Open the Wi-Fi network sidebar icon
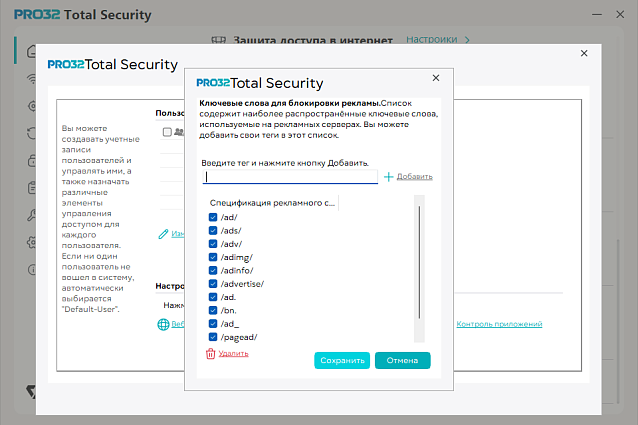Viewport: 638px width, 425px height. click(32, 78)
